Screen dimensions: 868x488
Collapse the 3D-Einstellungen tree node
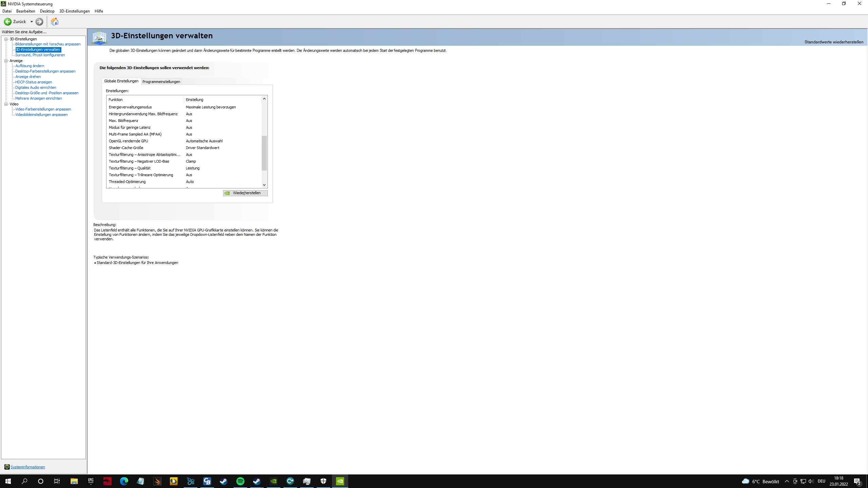[6, 39]
